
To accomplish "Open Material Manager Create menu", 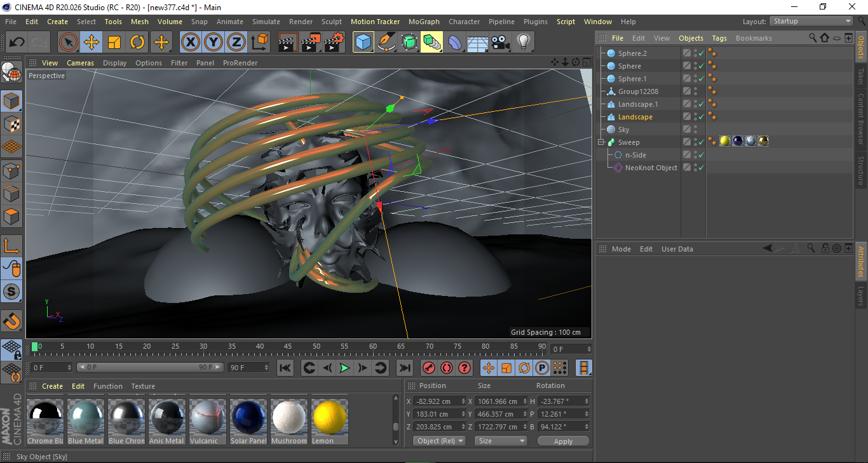I will 52,386.
